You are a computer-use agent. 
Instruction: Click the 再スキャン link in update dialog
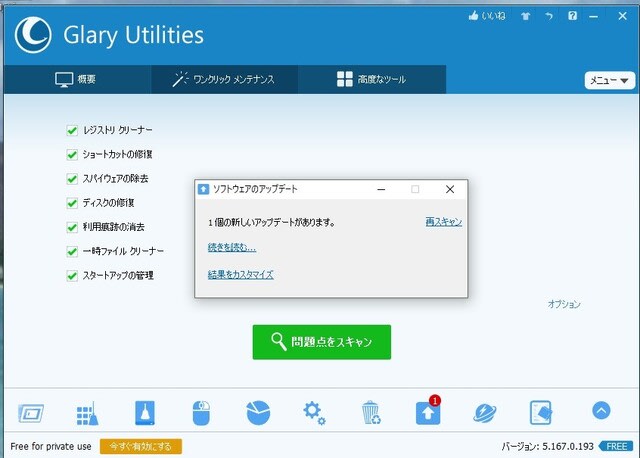(x=444, y=222)
